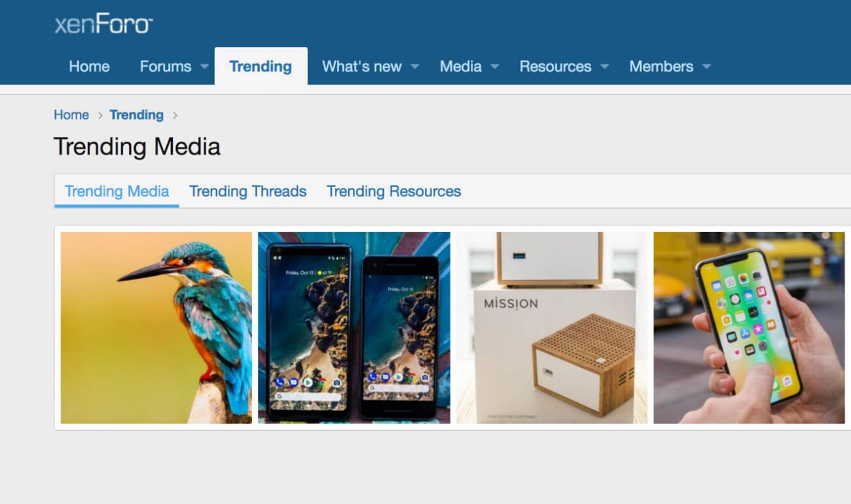Expand the Forums dropdown arrow

point(204,66)
